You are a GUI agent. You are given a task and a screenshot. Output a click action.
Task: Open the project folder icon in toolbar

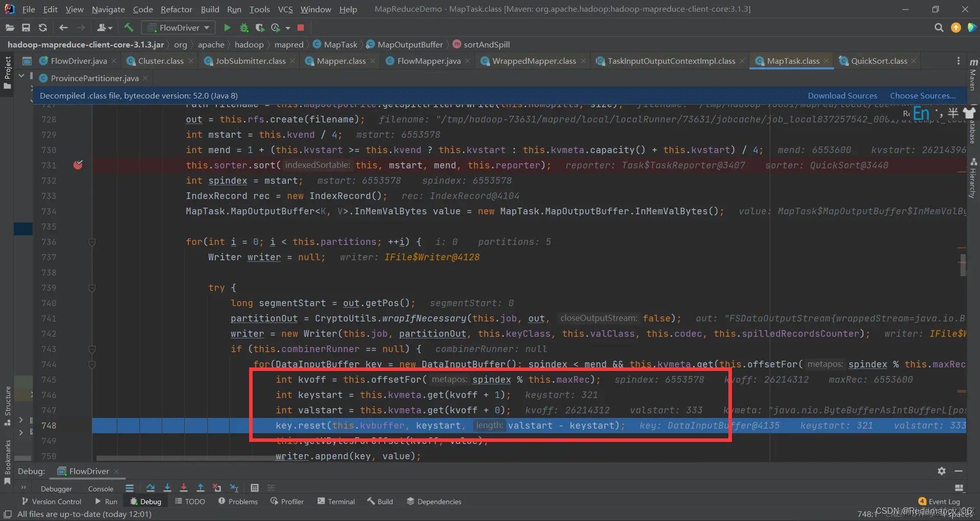pos(10,28)
